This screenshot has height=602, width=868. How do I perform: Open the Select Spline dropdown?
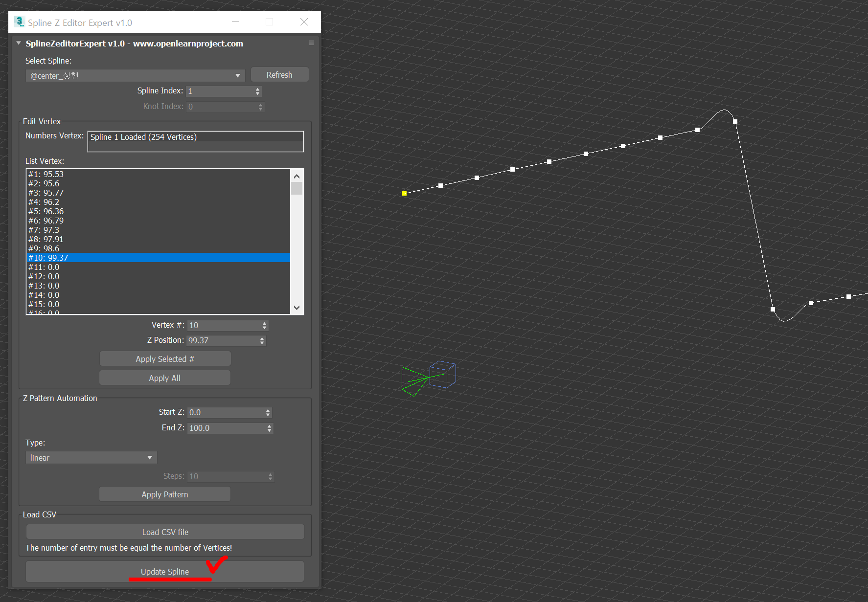point(135,76)
